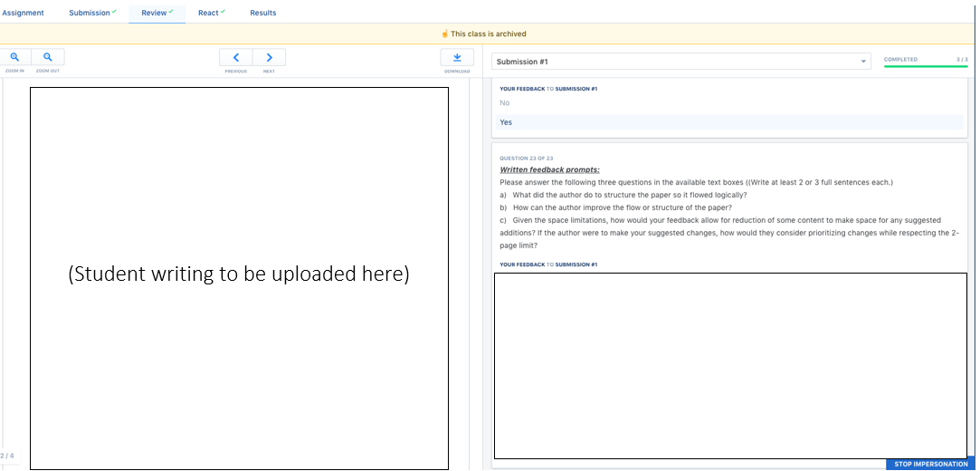Click into the written feedback text box
This screenshot has width=980, height=471.
click(729, 365)
